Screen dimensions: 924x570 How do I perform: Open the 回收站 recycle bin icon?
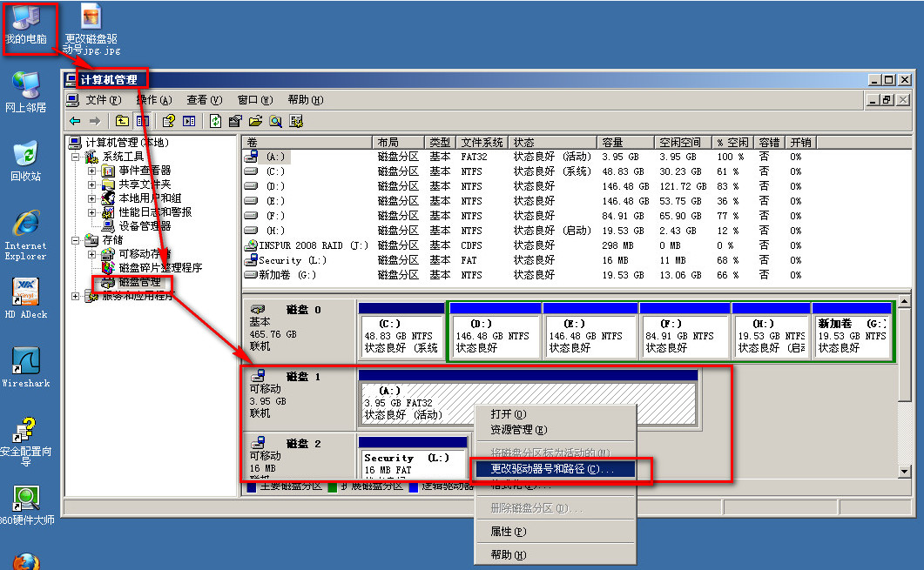[25, 161]
